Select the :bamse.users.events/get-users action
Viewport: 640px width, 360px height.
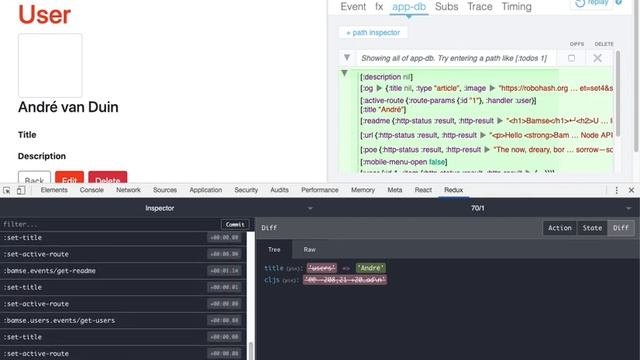click(x=122, y=320)
